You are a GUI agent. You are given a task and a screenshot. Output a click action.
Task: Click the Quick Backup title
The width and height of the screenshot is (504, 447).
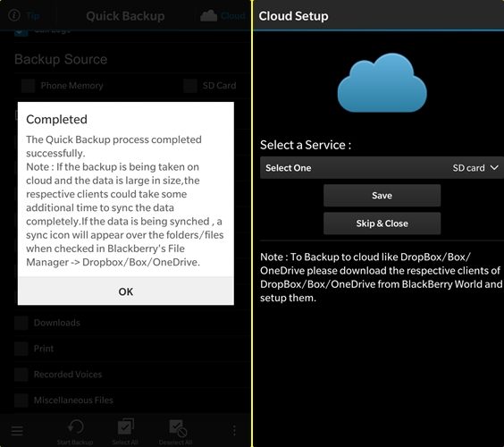(125, 16)
